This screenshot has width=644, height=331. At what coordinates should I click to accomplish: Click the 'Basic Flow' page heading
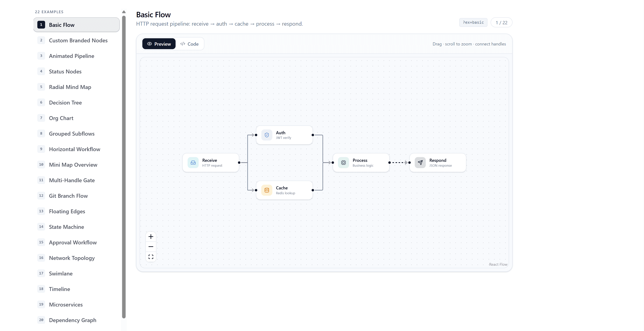coord(153,15)
